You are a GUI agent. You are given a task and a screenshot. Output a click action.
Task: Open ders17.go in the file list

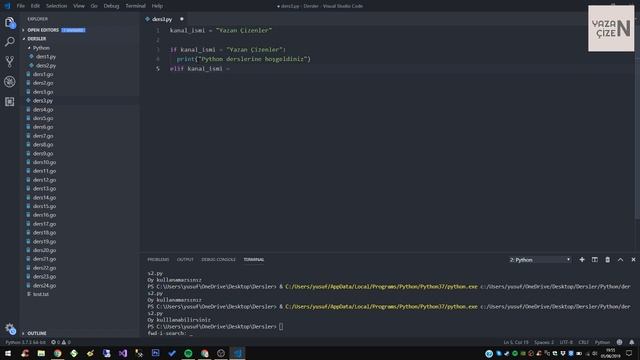44,224
